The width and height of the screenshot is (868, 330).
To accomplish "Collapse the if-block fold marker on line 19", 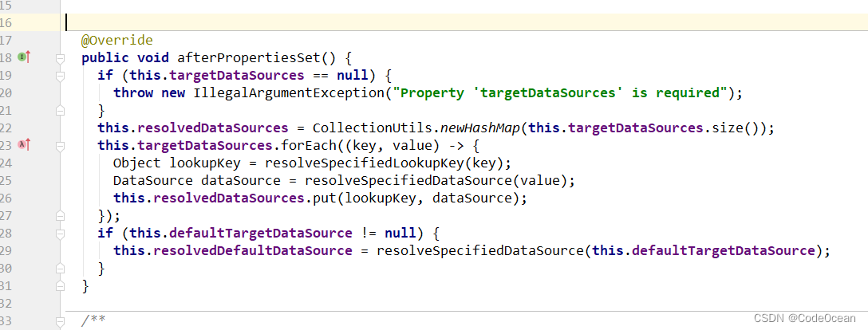I will click(60, 76).
